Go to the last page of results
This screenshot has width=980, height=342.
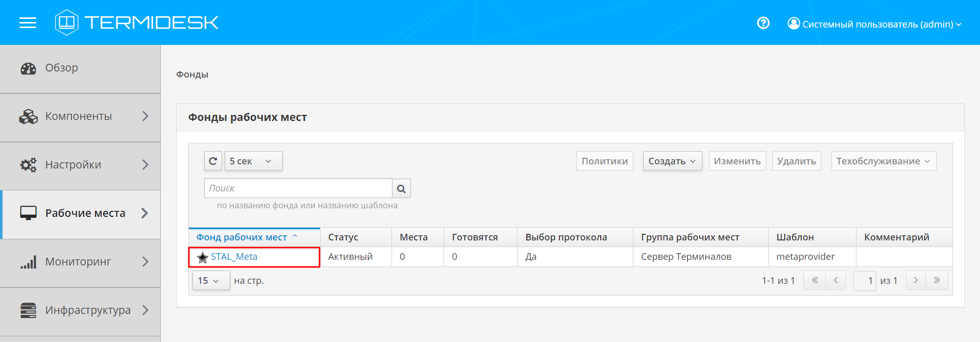937,280
